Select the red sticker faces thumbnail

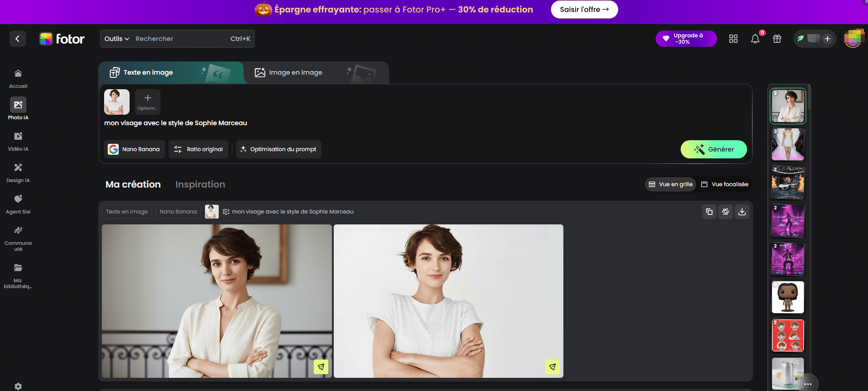(788, 335)
